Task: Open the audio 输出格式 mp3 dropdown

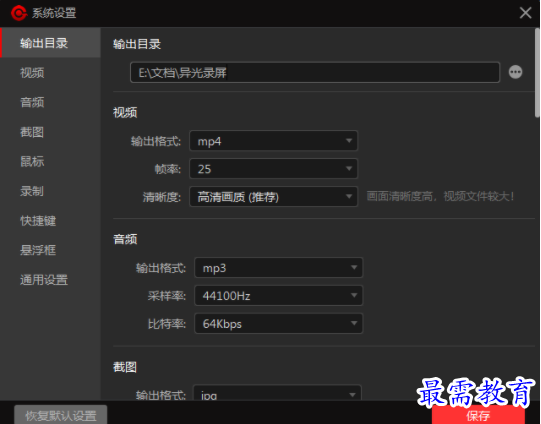Action: pos(278,268)
